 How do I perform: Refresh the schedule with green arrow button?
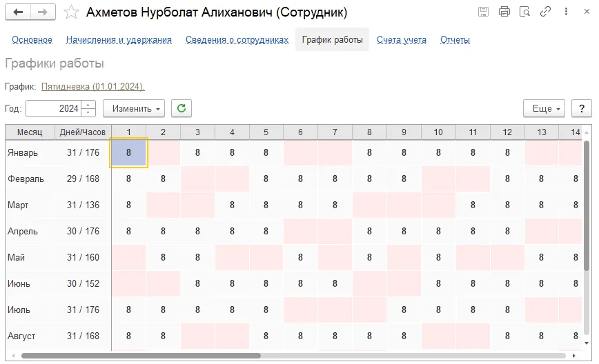[181, 108]
